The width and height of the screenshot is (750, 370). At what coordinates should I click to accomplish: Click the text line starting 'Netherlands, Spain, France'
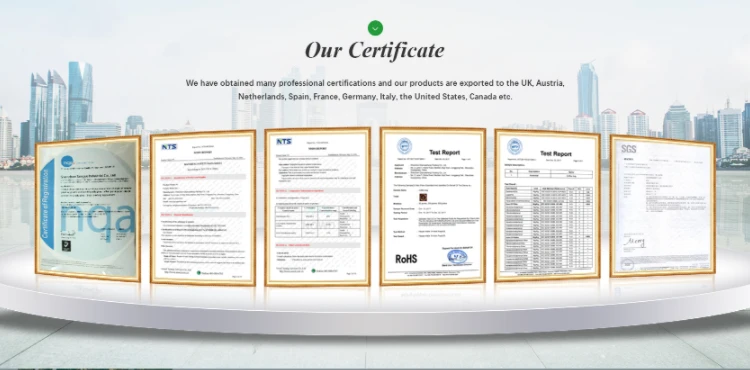[x=375, y=97]
